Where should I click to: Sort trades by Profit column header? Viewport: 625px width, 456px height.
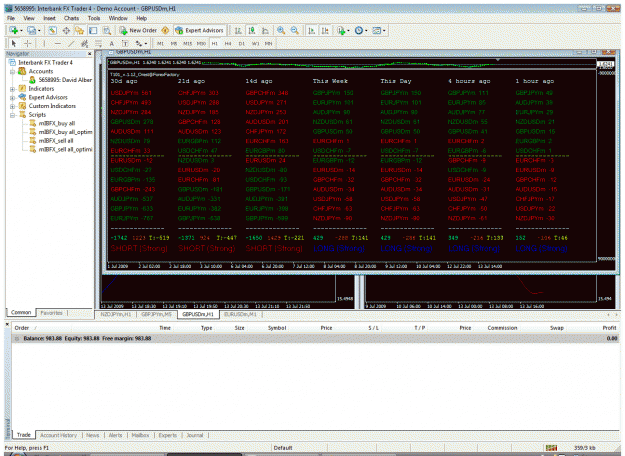click(x=609, y=328)
